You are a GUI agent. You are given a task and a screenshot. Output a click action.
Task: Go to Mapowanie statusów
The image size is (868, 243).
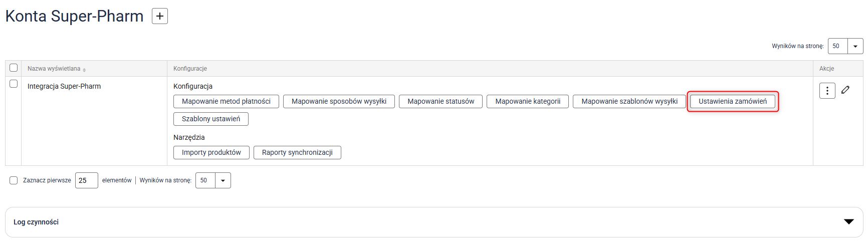tap(441, 102)
